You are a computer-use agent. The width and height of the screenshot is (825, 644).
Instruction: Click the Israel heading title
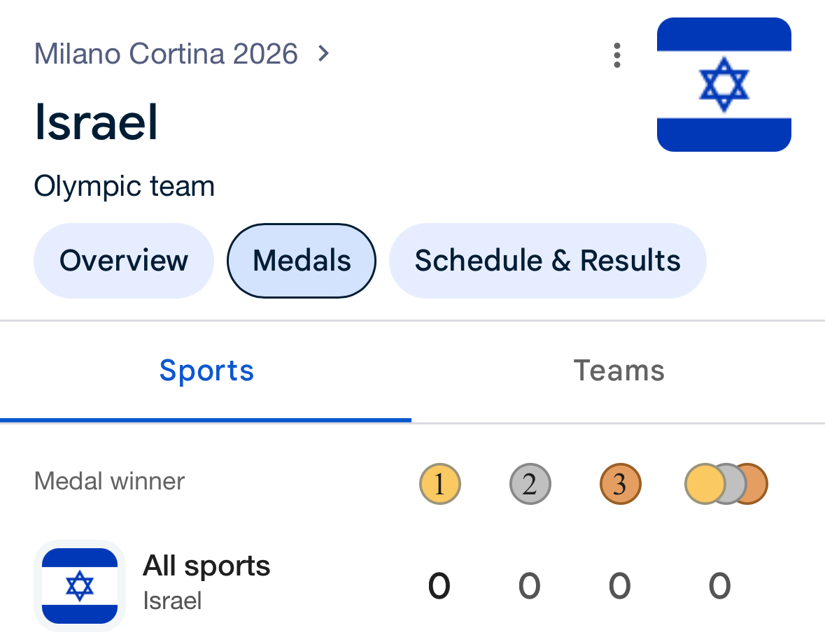point(96,122)
